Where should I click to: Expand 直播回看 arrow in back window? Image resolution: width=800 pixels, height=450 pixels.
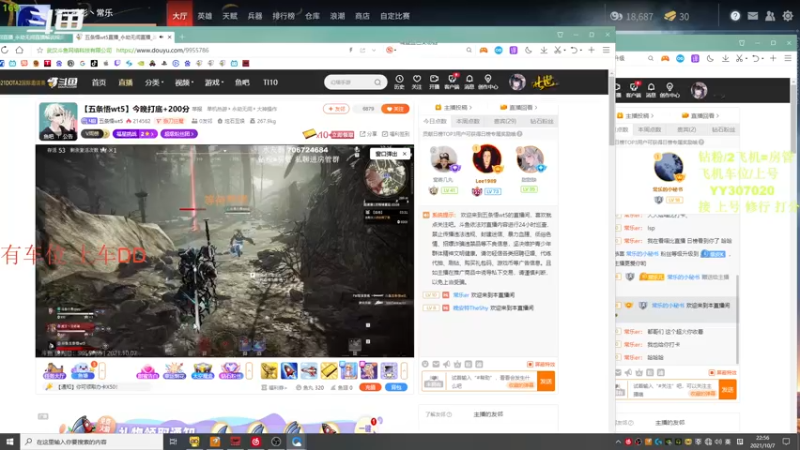point(717,116)
